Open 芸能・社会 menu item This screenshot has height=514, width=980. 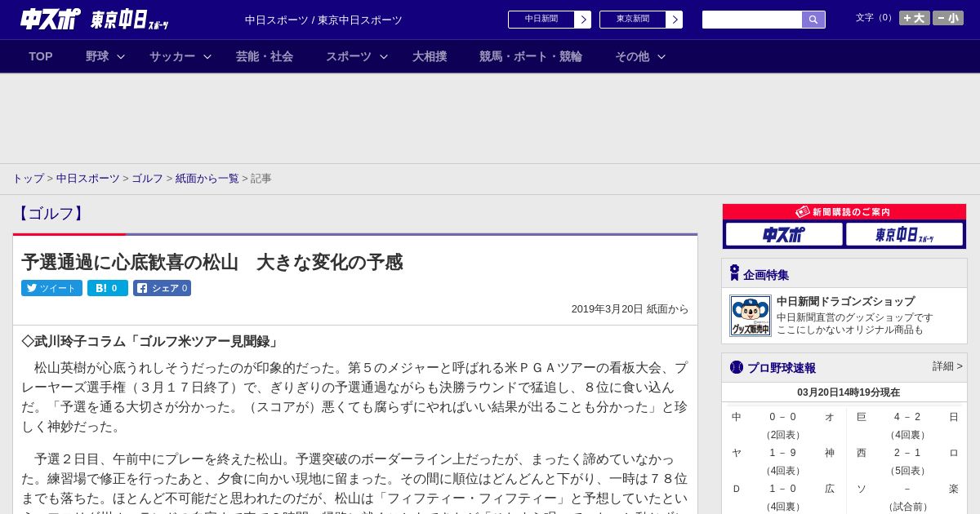click(265, 56)
